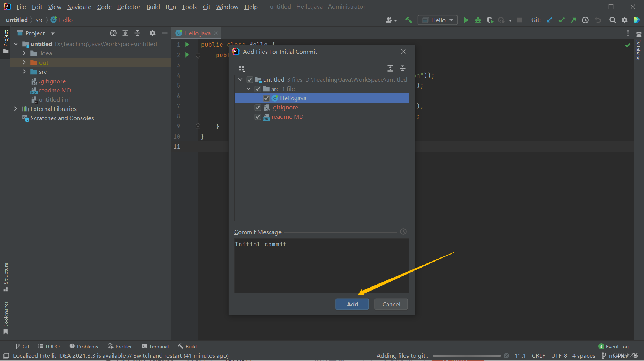This screenshot has width=644, height=361.
Task: Click the Git rollback icon
Action: click(x=598, y=20)
